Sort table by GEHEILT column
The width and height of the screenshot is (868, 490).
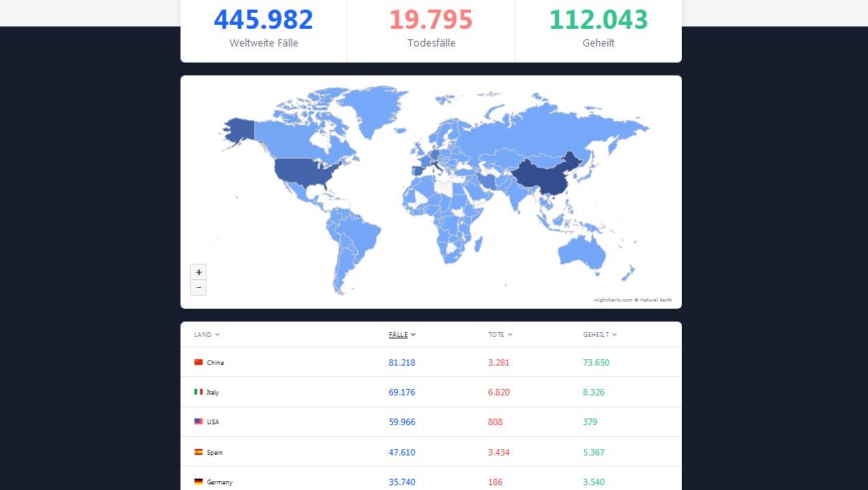(600, 334)
